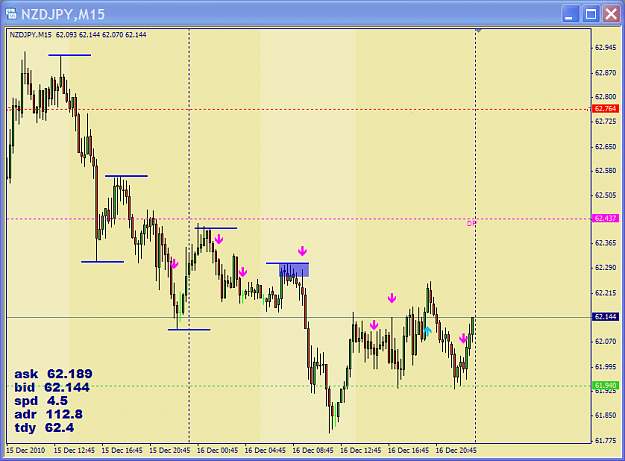Click the magenta 62.437 price tag
This screenshot has height=461, width=625.
pyautogui.click(x=605, y=218)
